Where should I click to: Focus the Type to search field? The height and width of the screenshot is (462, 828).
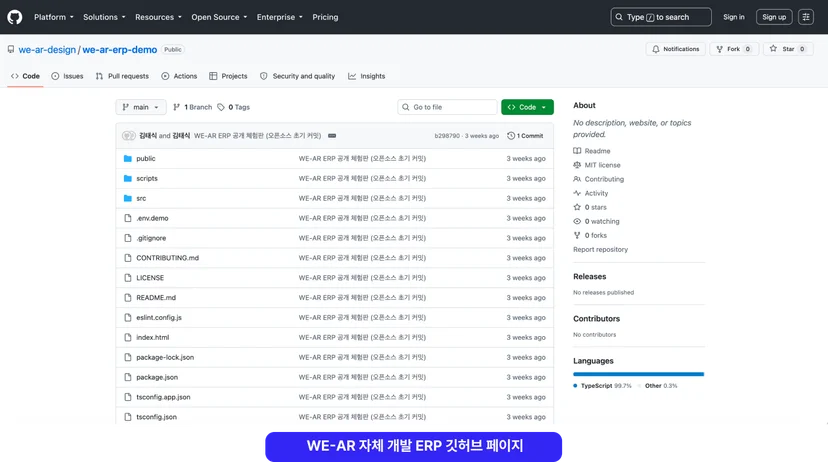tap(661, 17)
